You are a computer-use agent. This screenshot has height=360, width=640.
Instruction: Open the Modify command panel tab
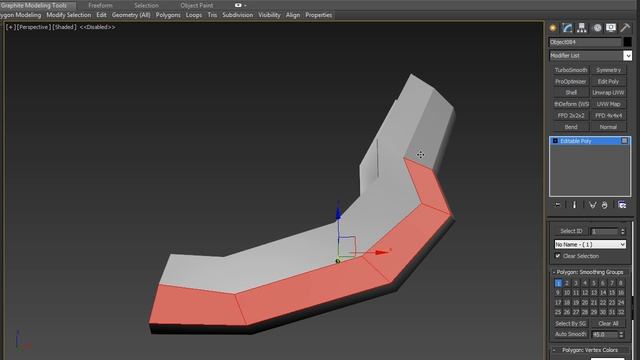567,28
